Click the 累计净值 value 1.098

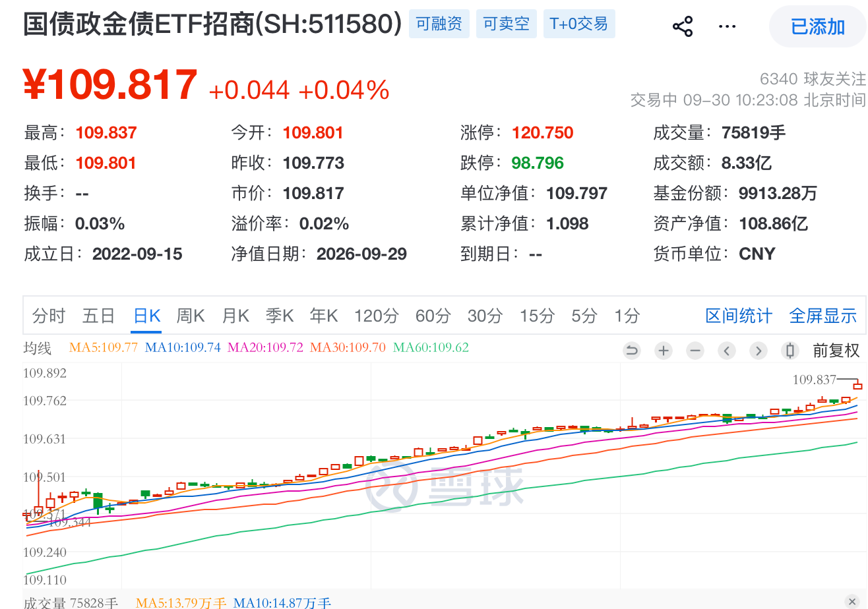(567, 223)
